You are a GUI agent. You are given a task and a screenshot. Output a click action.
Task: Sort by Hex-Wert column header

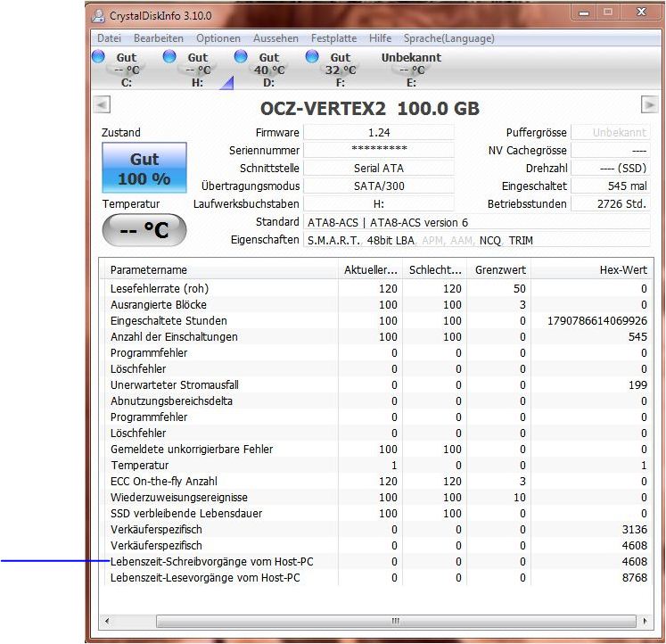590,269
